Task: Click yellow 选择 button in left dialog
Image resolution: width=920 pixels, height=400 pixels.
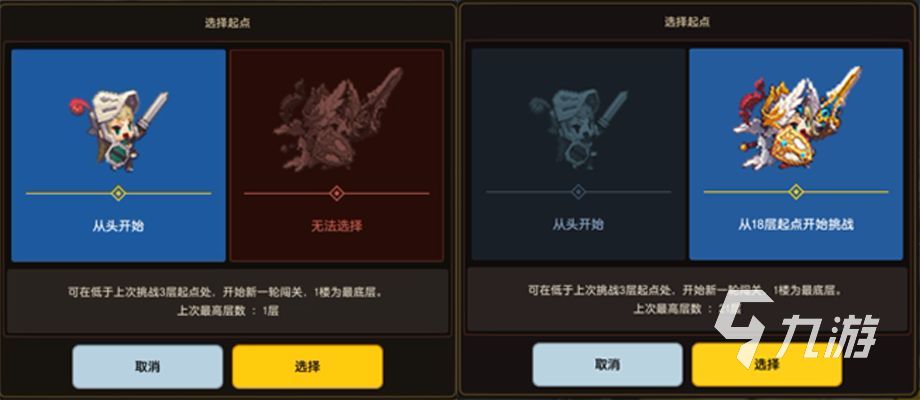Action: coord(307,367)
